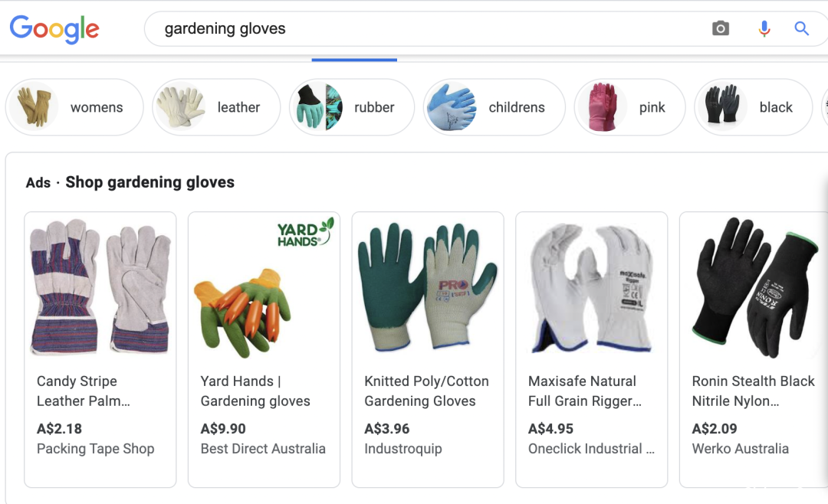View Ronin Stealth Black glove image

pyautogui.click(x=755, y=288)
